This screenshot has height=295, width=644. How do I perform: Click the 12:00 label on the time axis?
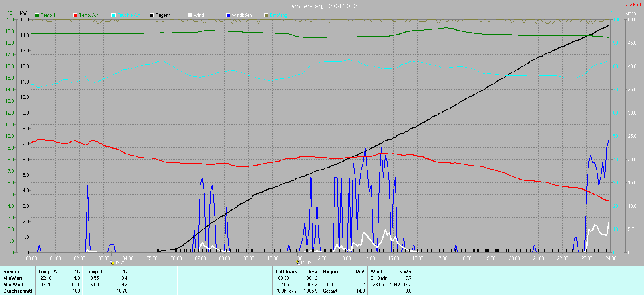point(321,258)
